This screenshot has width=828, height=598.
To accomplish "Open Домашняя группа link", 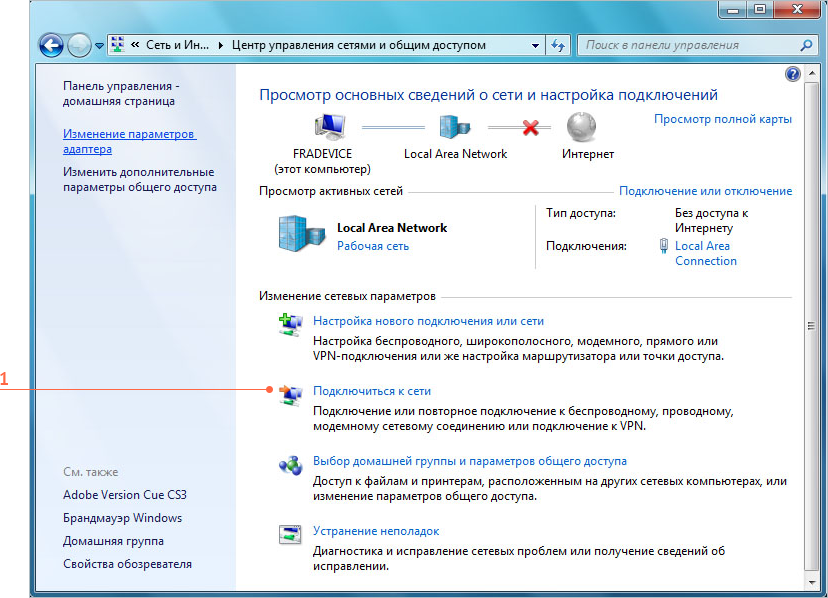I will 114,541.
